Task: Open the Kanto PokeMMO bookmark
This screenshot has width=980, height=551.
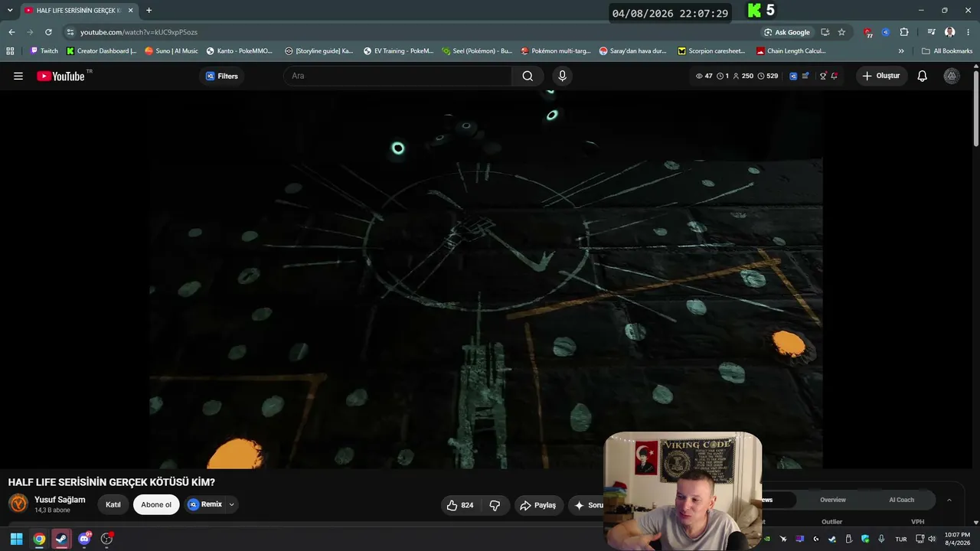Action: 239,51
